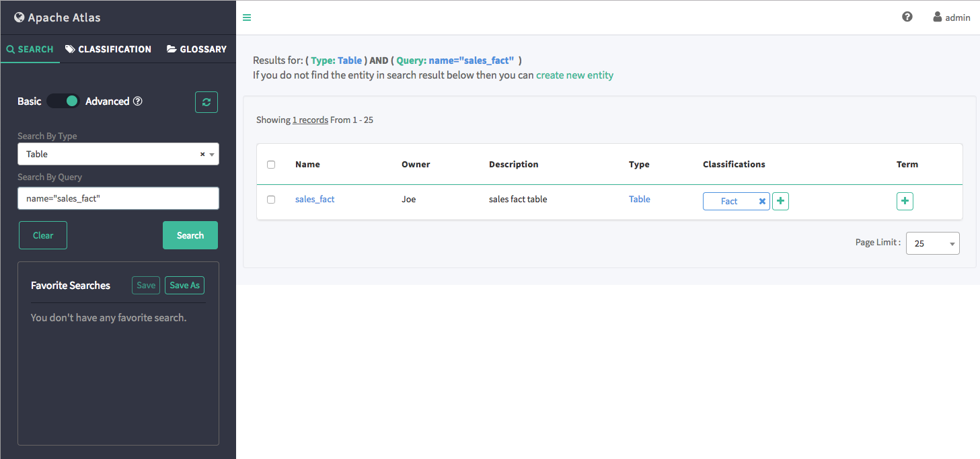
Task: Switch to the Classification tab
Action: (108, 48)
